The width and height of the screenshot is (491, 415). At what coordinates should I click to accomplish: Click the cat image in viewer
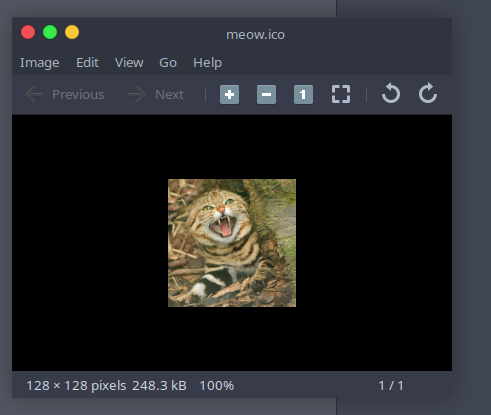coord(232,243)
